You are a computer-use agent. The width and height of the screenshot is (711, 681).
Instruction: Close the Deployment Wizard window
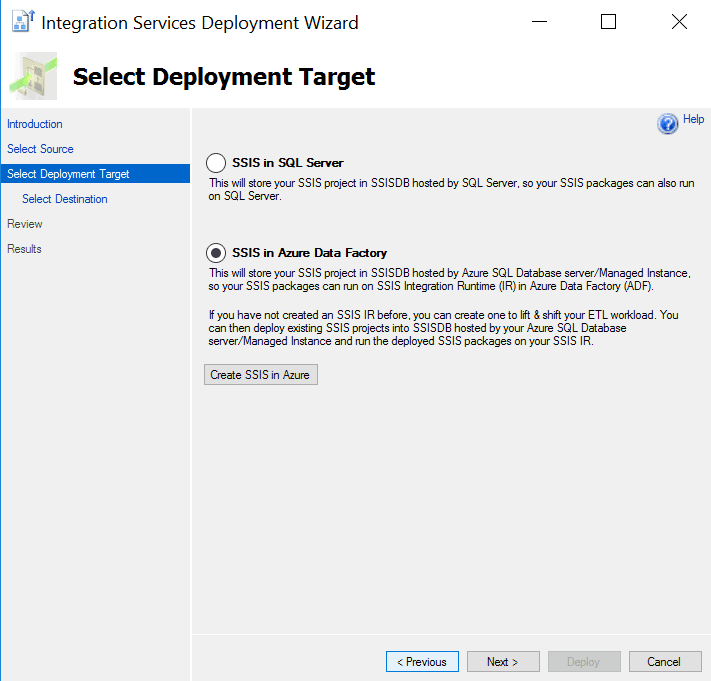679,22
